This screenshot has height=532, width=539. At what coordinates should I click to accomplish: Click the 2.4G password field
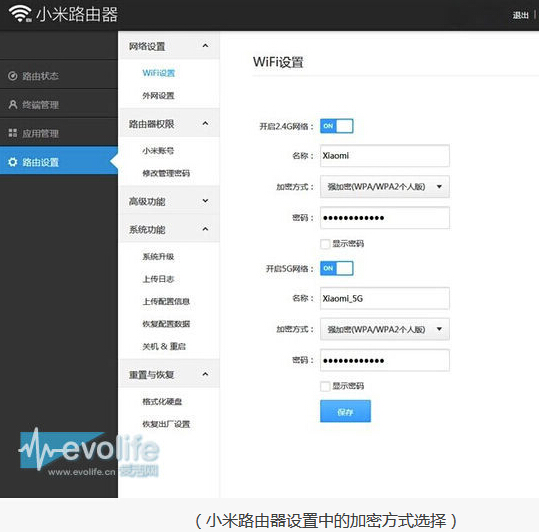tap(385, 218)
